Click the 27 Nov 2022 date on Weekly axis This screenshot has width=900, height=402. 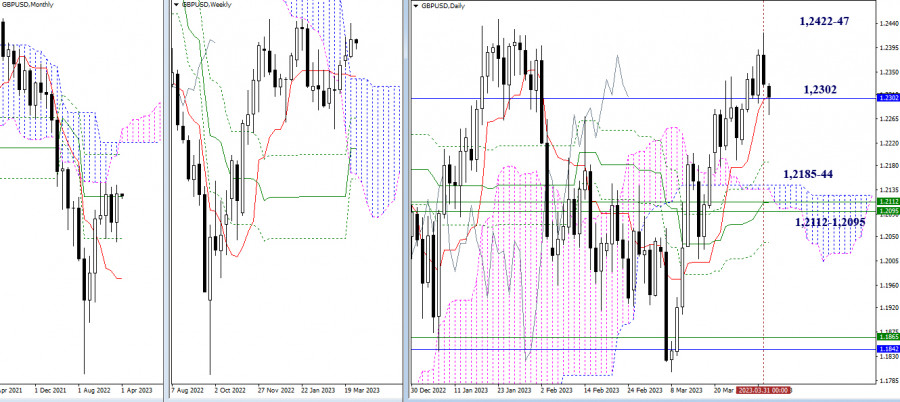pyautogui.click(x=275, y=389)
